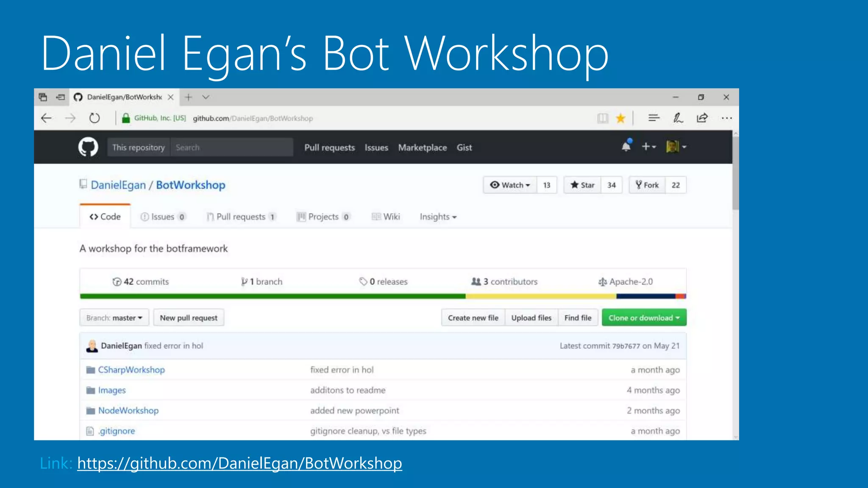Open the plus create-new menu
Screen dimensions: 868x488
point(648,147)
